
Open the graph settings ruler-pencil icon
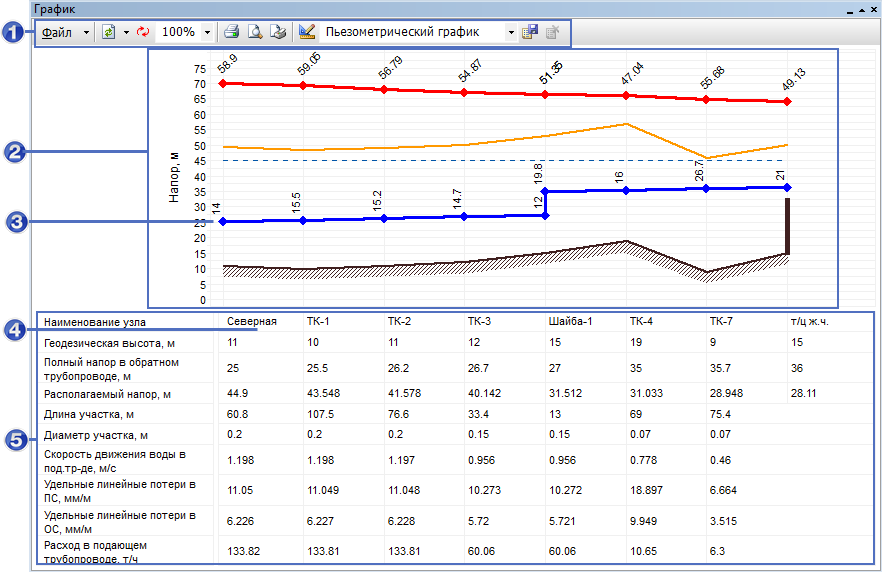(x=307, y=32)
